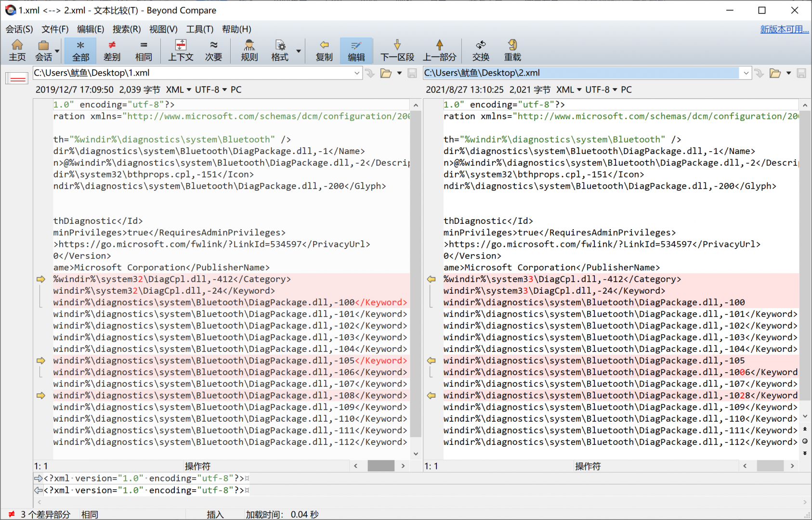This screenshot has width=812, height=520.
Task: Click down arrow of left vertical scrollbar
Action: pos(416,454)
